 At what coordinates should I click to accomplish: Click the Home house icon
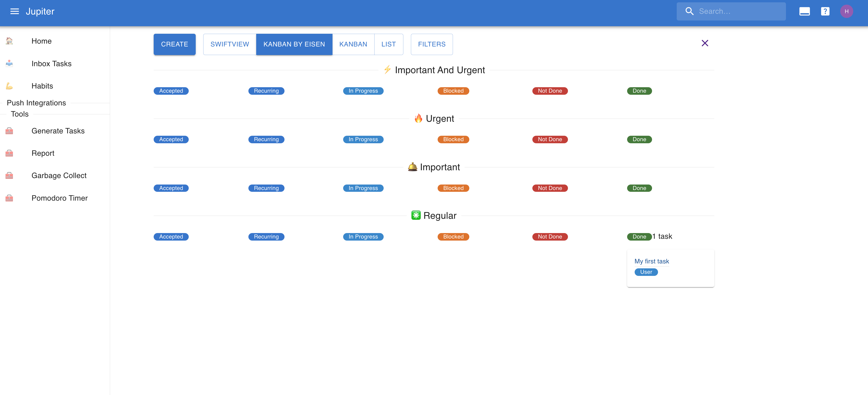click(x=9, y=41)
